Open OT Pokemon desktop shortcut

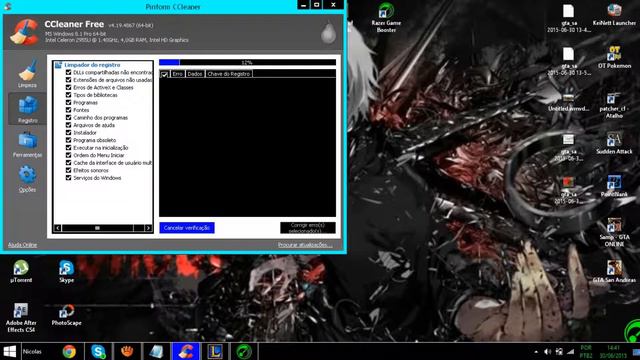(x=614, y=57)
